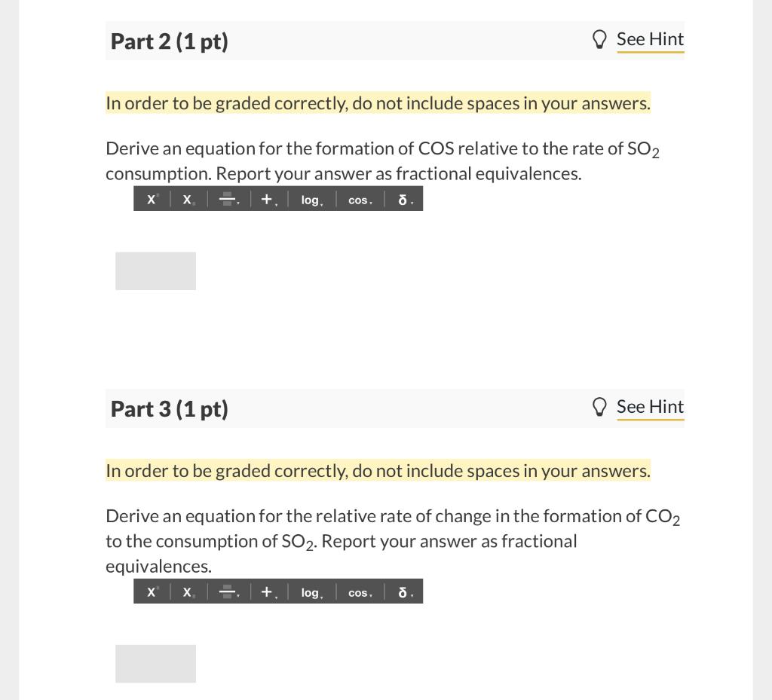Click the Part 2 answer input box
This screenshot has width=772, height=700.
coord(155,271)
